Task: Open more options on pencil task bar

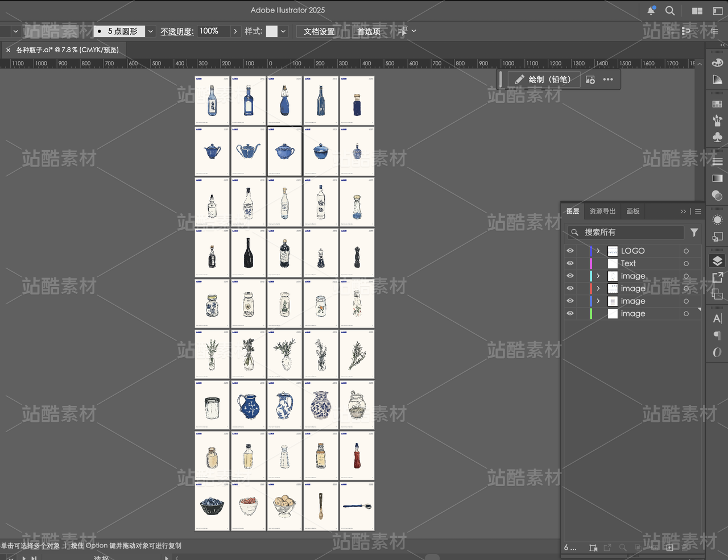Action: (x=608, y=80)
